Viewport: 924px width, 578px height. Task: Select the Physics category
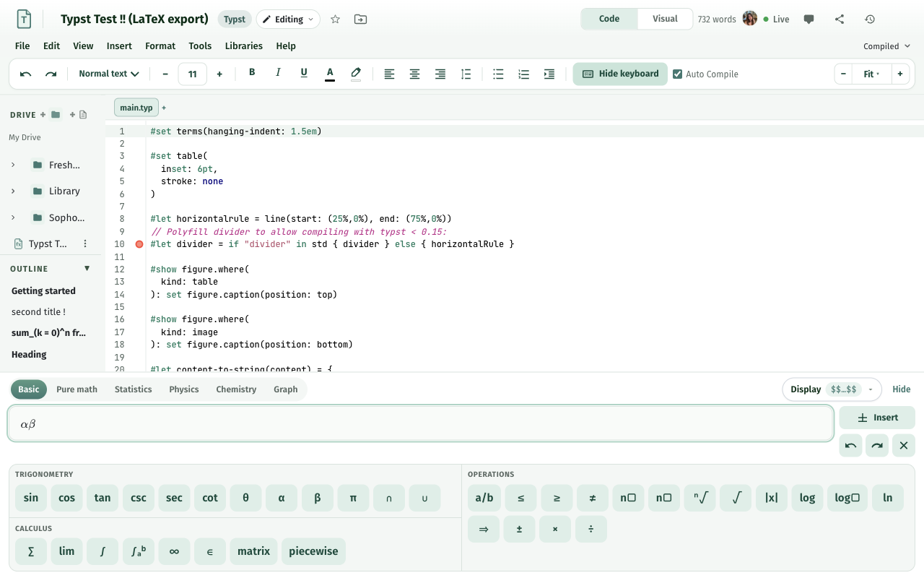184,389
